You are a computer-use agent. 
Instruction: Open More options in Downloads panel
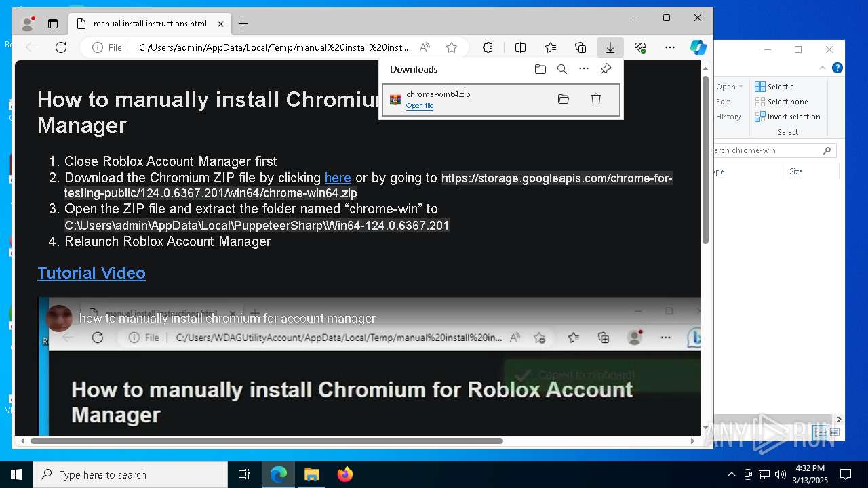584,69
